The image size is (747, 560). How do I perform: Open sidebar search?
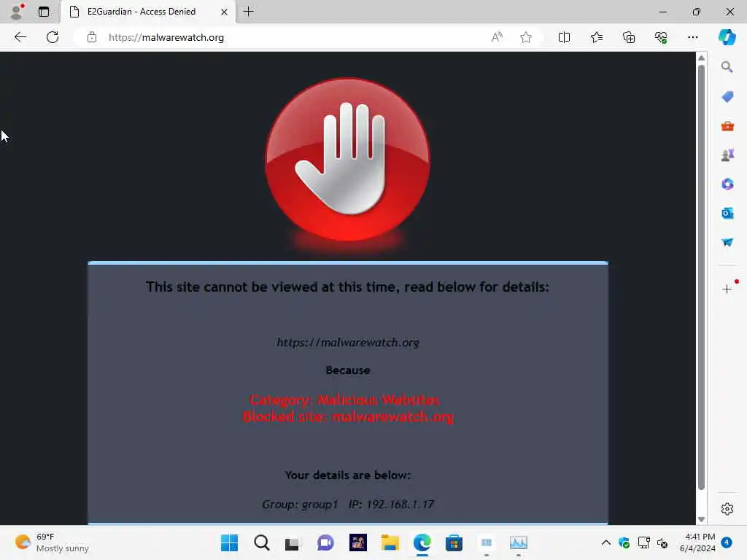(x=727, y=66)
